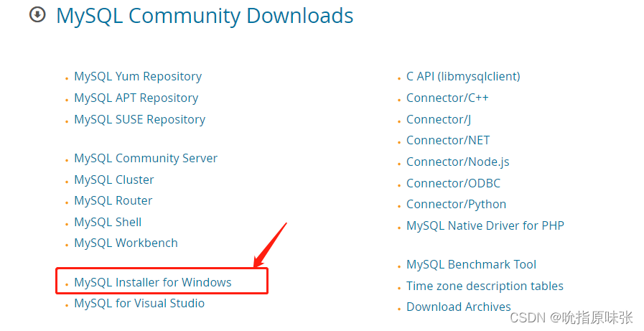Choose MySQL Workbench
This screenshot has height=331, width=644.
coord(126,243)
